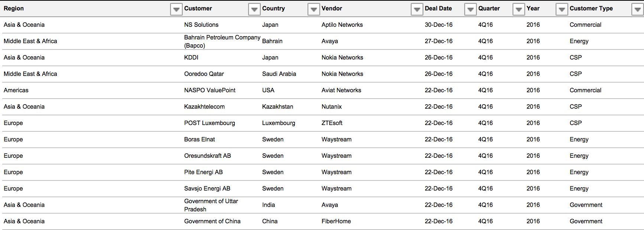644x230 pixels.
Task: Expand the Year column filter
Action: pos(562,10)
